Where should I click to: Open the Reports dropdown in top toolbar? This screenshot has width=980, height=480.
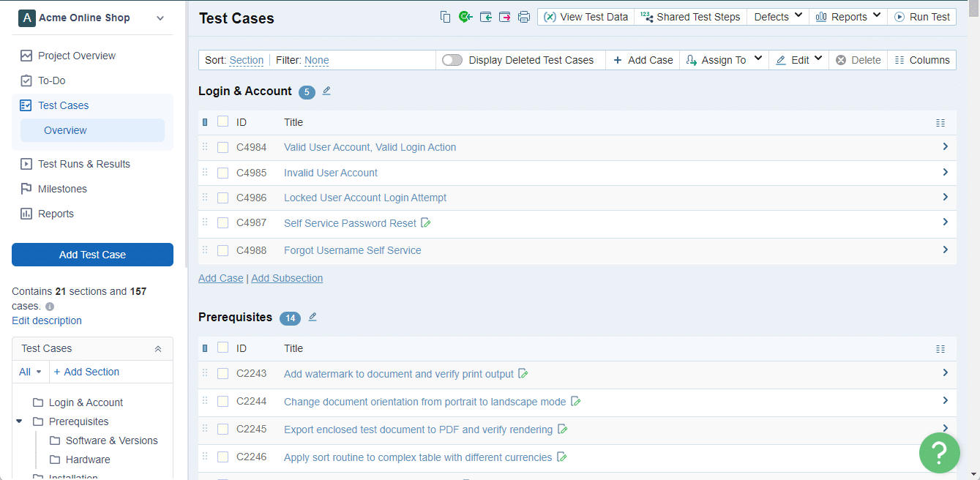[x=848, y=17]
